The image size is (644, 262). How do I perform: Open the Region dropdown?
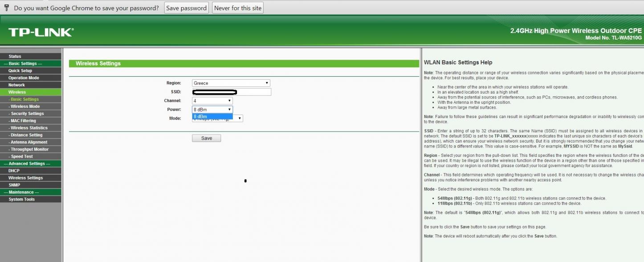pos(231,83)
